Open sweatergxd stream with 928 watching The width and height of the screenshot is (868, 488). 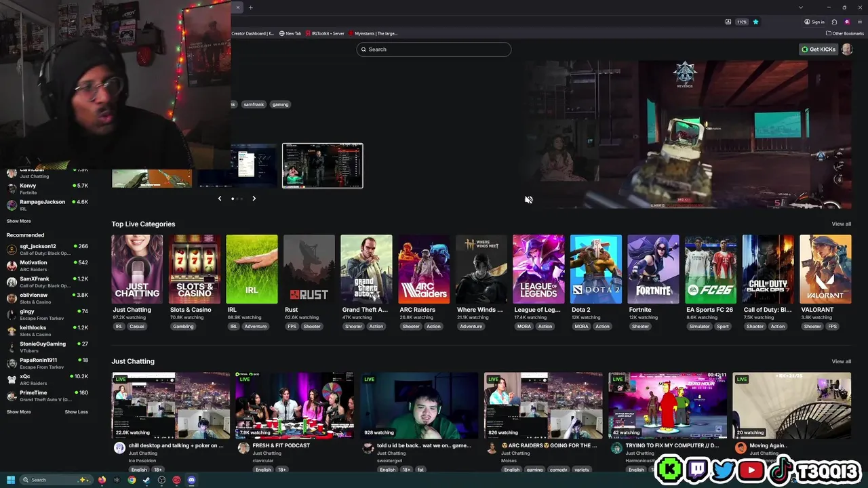[419, 405]
